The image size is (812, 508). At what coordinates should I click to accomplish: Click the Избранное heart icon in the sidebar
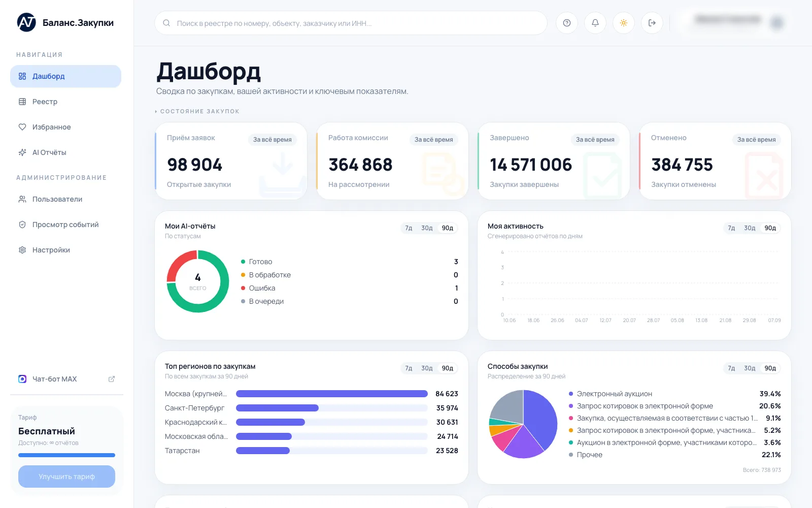point(22,127)
